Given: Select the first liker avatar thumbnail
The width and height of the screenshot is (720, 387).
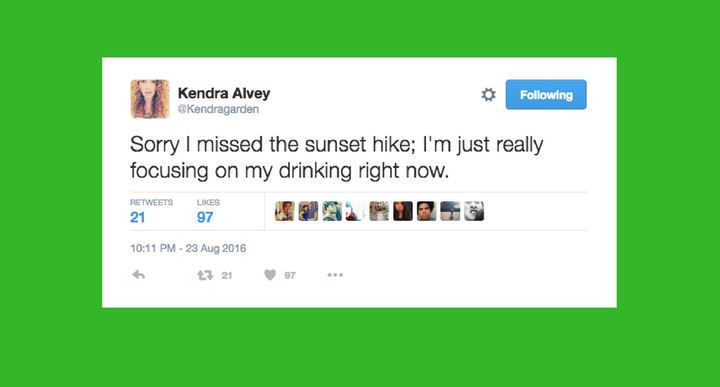Looking at the screenshot, I should point(285,211).
